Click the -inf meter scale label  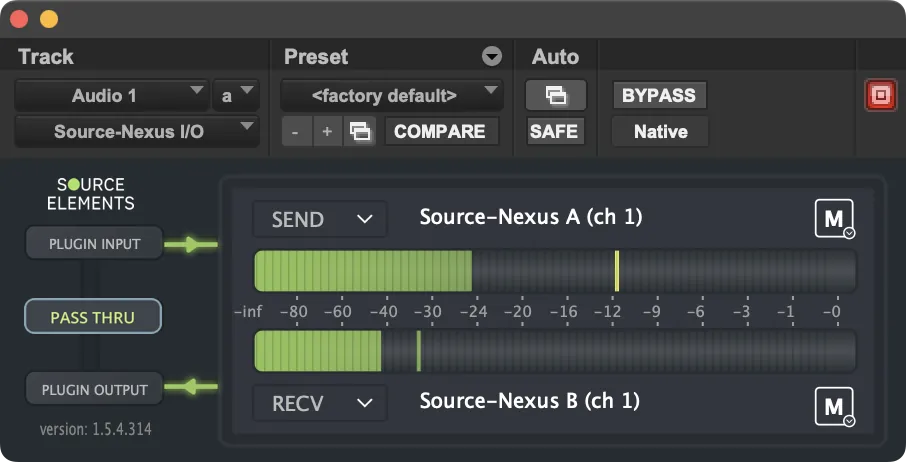click(248, 311)
